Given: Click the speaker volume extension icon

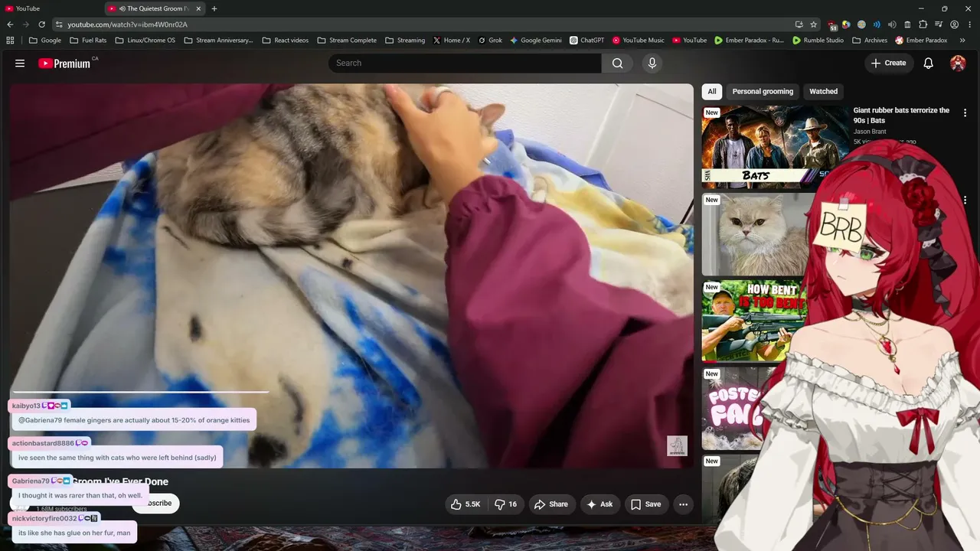Looking at the screenshot, I should point(892,24).
